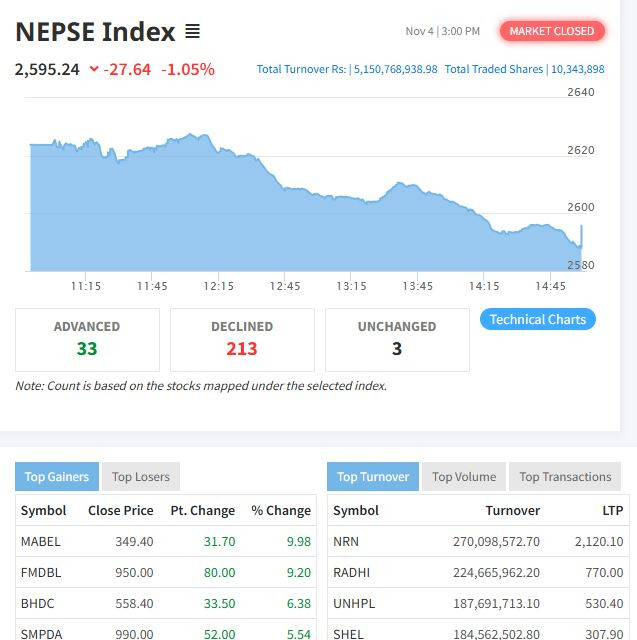Click the index chart near 12:45
Image resolution: width=637 pixels, height=640 pixels.
click(x=285, y=228)
